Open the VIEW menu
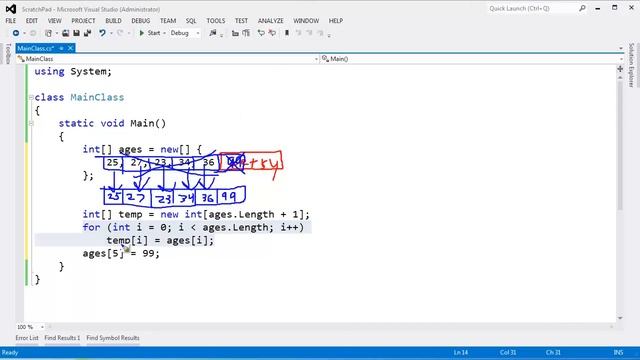 click(54, 21)
